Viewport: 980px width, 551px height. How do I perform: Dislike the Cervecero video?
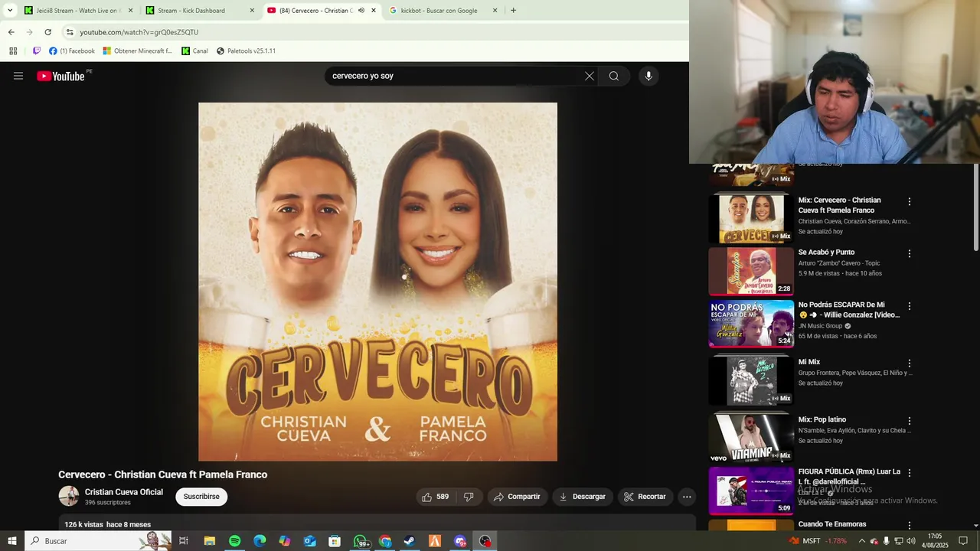469,497
